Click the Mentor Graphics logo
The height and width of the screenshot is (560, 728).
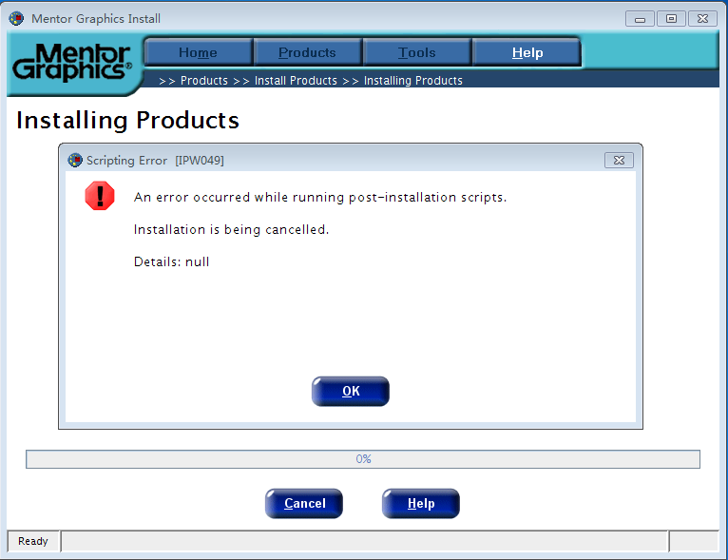72,62
